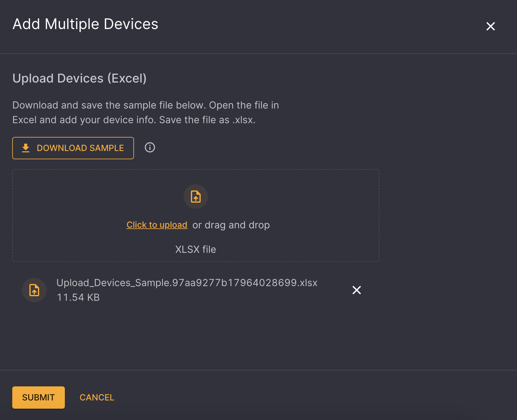Click the 'XLSX file' label in drop zone
Viewport: 517px width, 420px height.
click(195, 249)
